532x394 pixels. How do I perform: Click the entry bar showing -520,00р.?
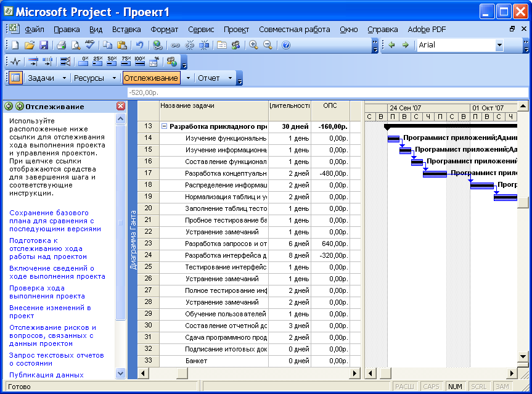tap(327, 92)
